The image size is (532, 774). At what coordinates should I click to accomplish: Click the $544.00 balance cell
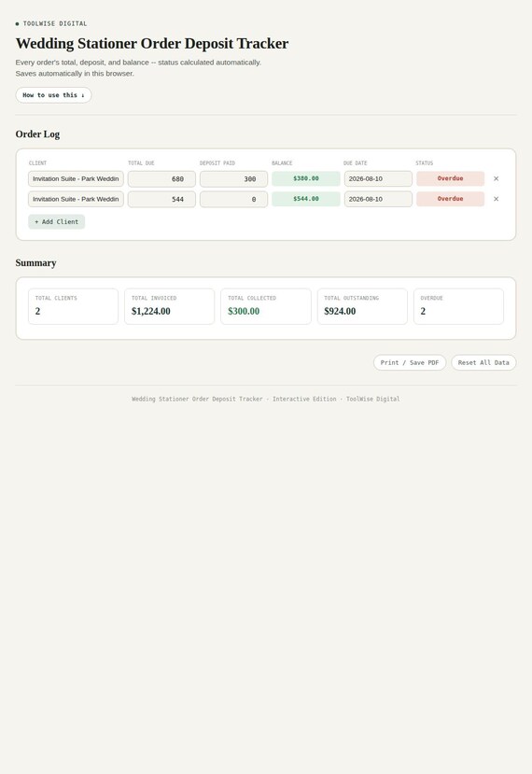point(306,199)
